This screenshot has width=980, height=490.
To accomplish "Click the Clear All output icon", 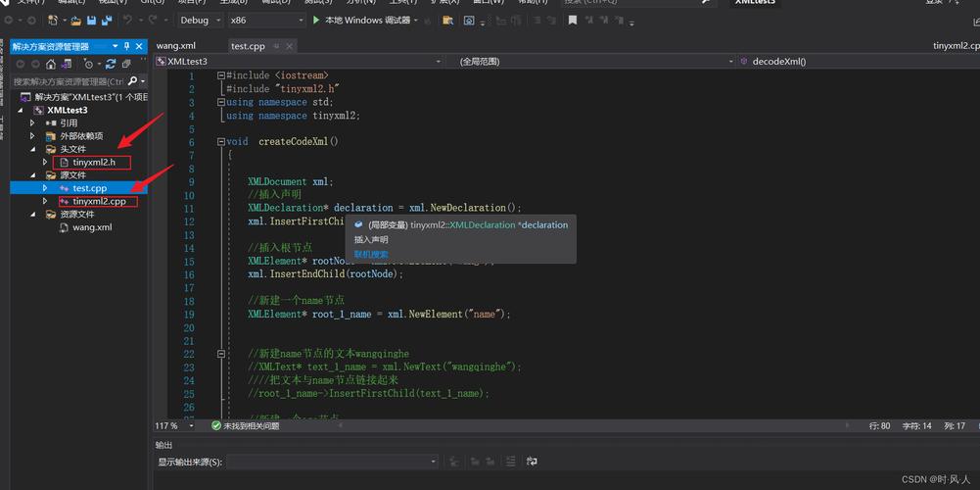I will 511,462.
